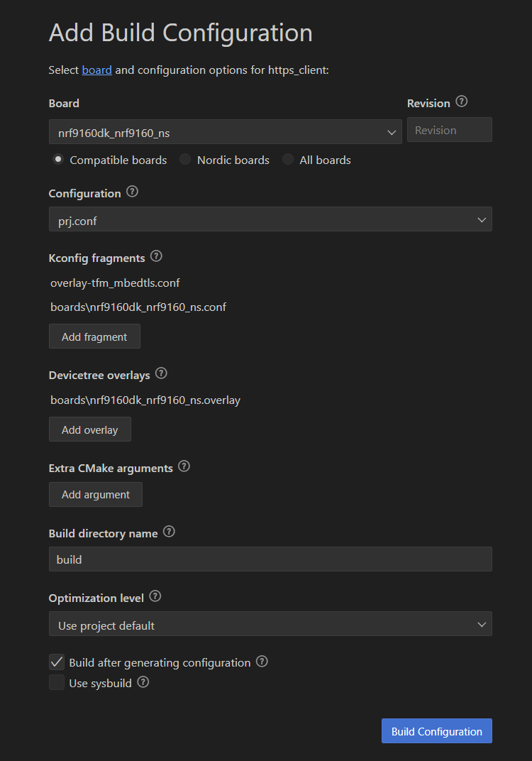The height and width of the screenshot is (761, 532).
Task: Select the Nordic boards radio option
Action: (x=185, y=160)
